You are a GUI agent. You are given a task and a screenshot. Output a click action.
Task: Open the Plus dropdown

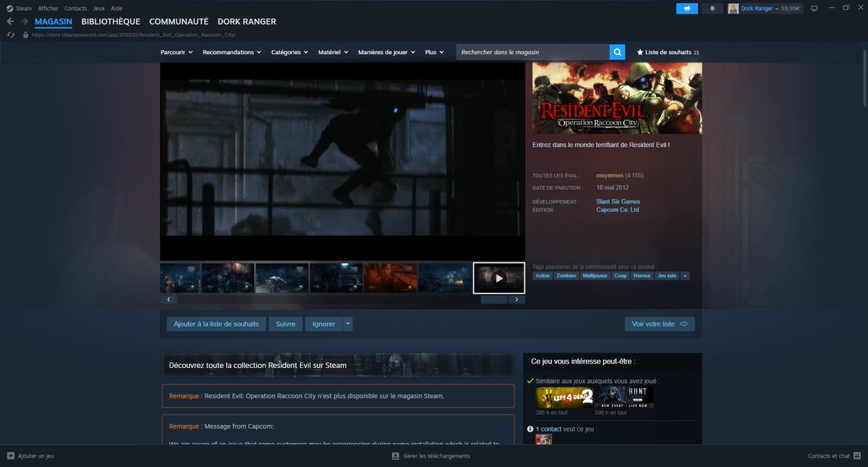[435, 52]
